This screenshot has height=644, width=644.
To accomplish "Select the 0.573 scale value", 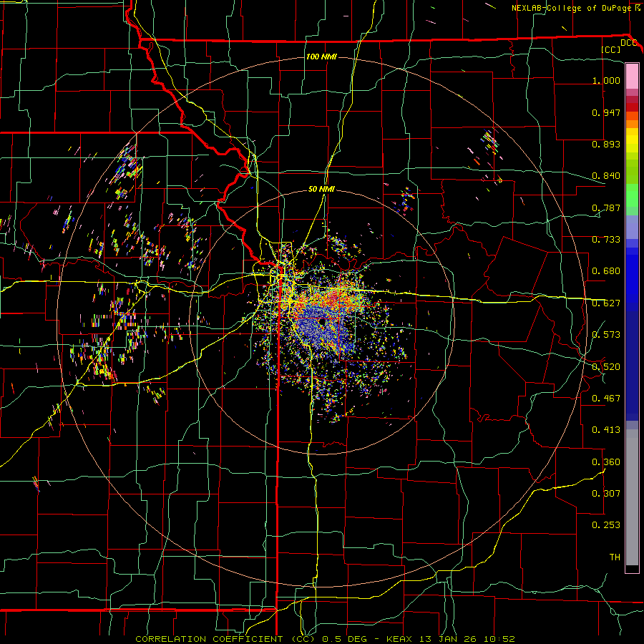I will pyautogui.click(x=606, y=335).
